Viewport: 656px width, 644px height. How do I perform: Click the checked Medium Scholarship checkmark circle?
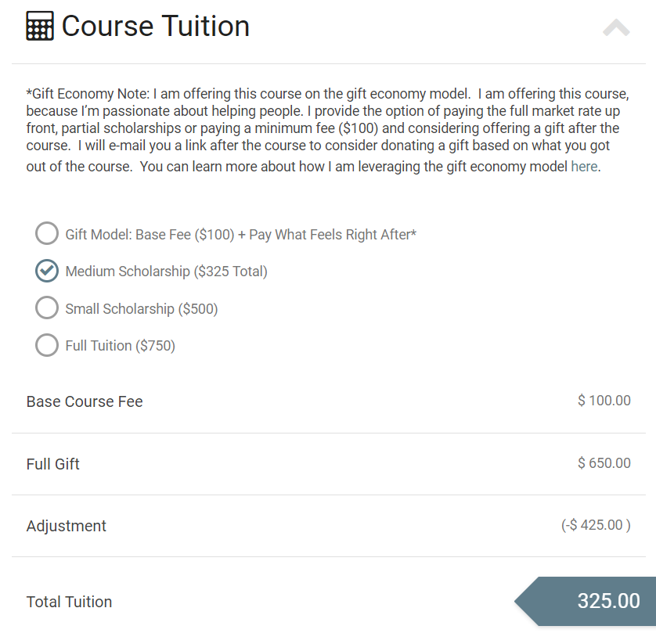(47, 271)
